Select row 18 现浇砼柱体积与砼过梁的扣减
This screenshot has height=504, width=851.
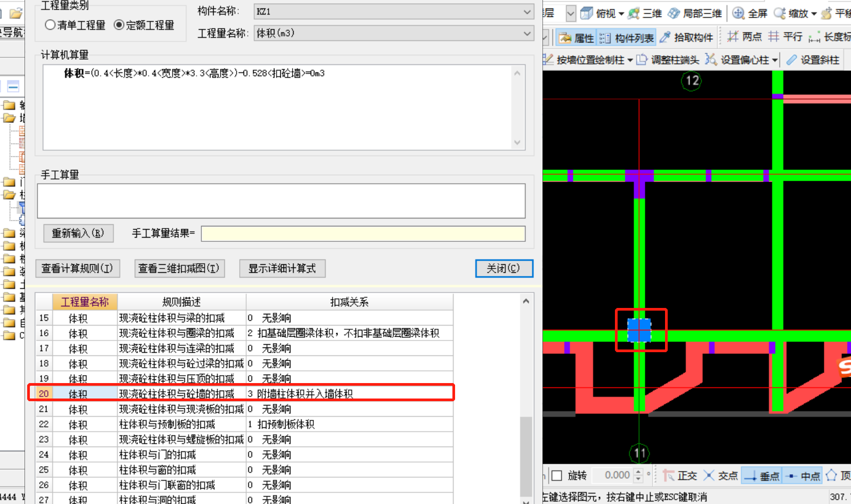(245, 363)
